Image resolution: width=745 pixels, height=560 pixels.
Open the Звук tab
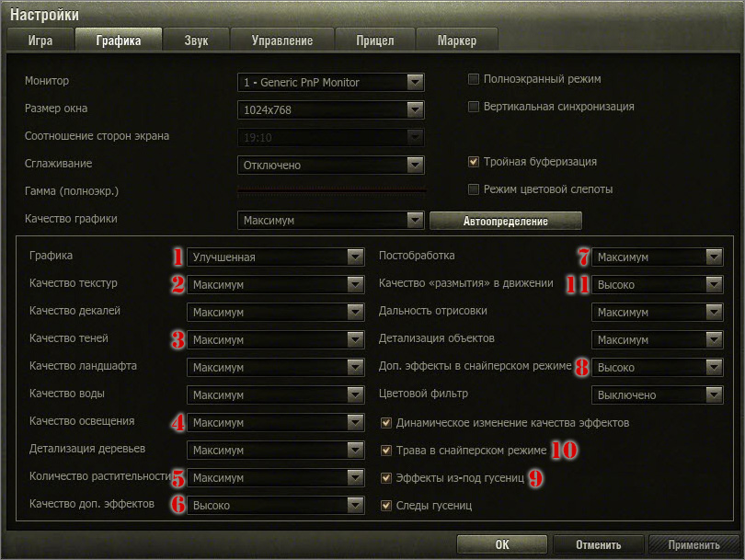pos(196,40)
